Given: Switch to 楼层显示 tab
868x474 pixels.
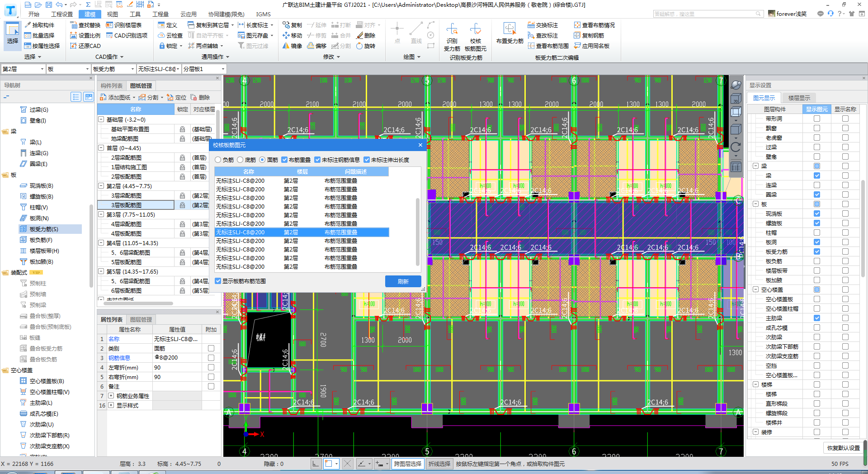Looking at the screenshot, I should coord(799,98).
